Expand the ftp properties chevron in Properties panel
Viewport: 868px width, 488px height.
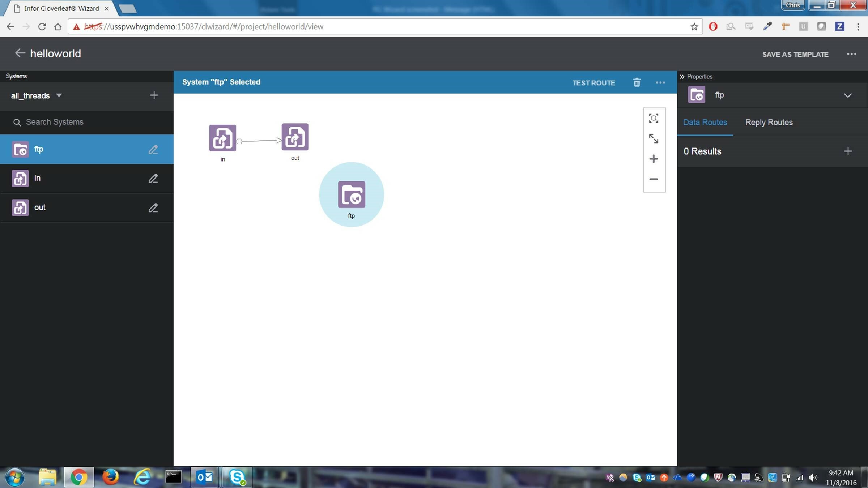(848, 95)
